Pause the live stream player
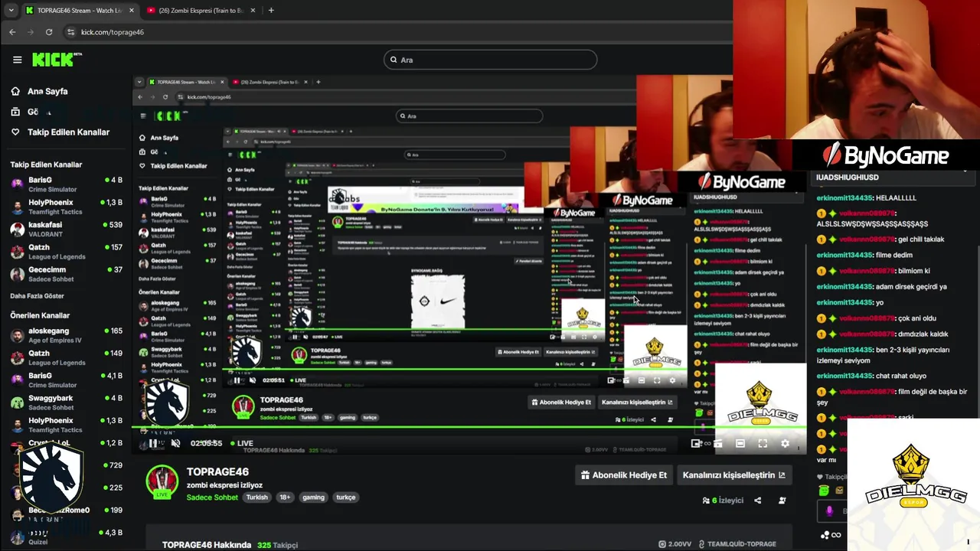The image size is (980, 551). [x=153, y=443]
